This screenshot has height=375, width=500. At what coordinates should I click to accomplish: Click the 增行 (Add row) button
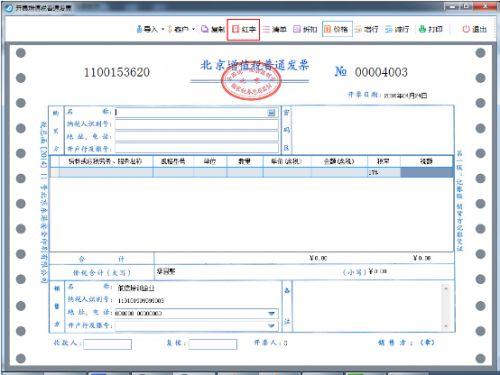click(367, 29)
